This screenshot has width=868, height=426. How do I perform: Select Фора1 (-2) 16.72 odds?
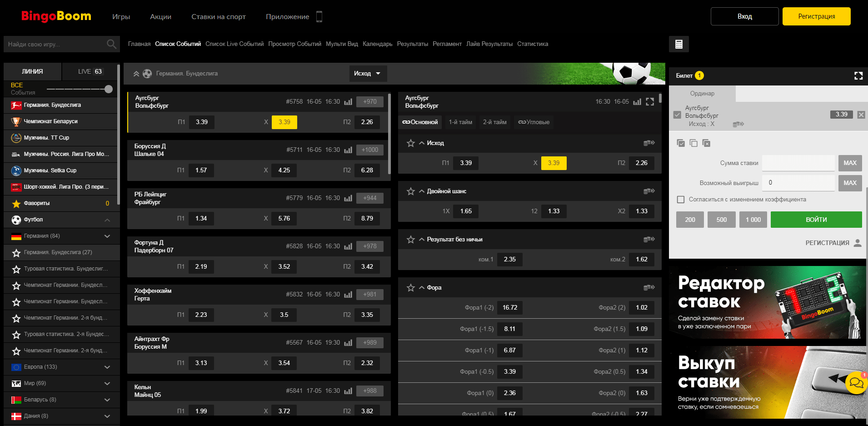tap(510, 308)
